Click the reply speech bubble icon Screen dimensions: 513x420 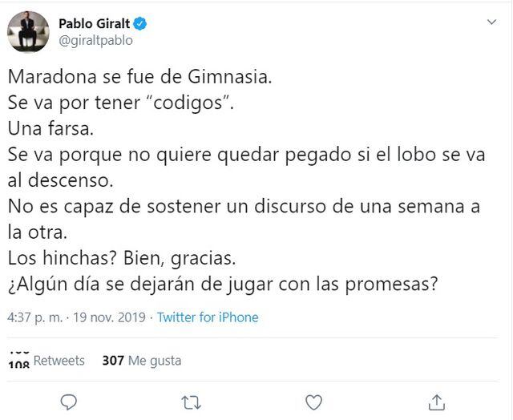(70, 402)
